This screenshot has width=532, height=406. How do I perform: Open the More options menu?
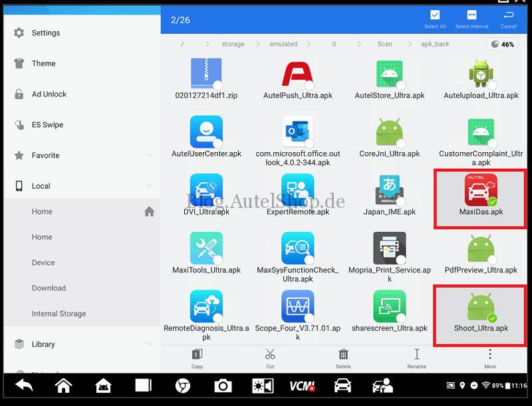pyautogui.click(x=490, y=355)
